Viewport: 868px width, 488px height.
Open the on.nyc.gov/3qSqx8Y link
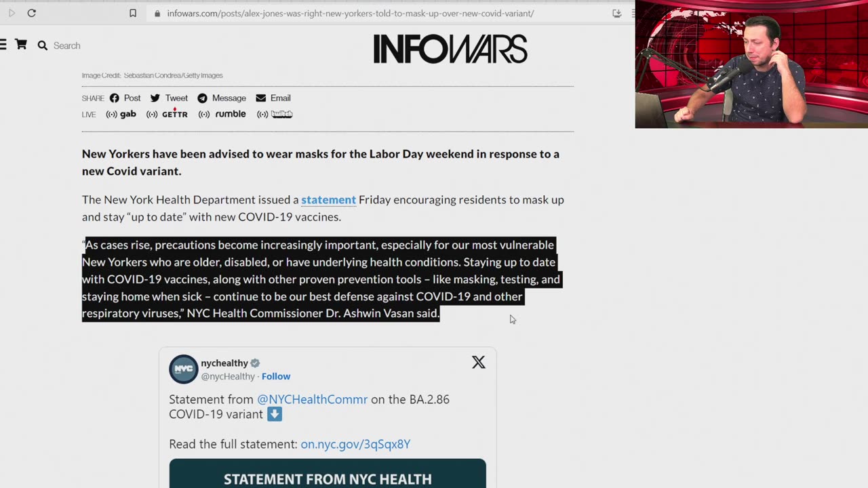(x=355, y=445)
